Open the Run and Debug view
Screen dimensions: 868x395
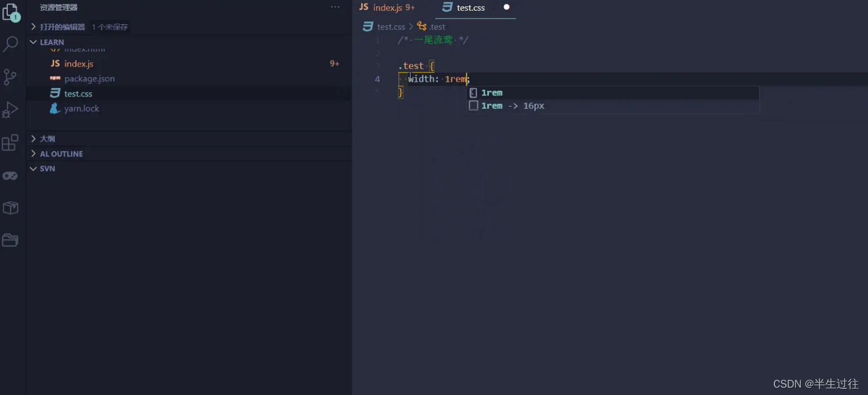coord(10,110)
